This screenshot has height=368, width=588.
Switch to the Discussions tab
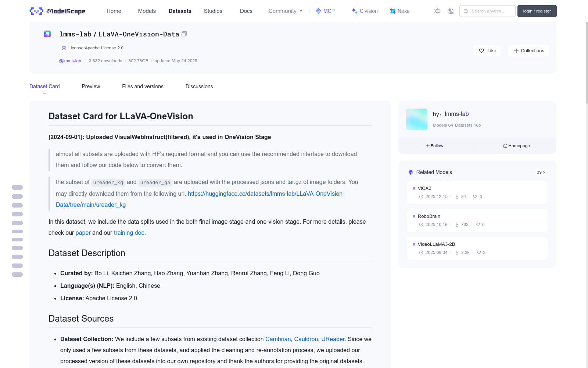(x=199, y=86)
